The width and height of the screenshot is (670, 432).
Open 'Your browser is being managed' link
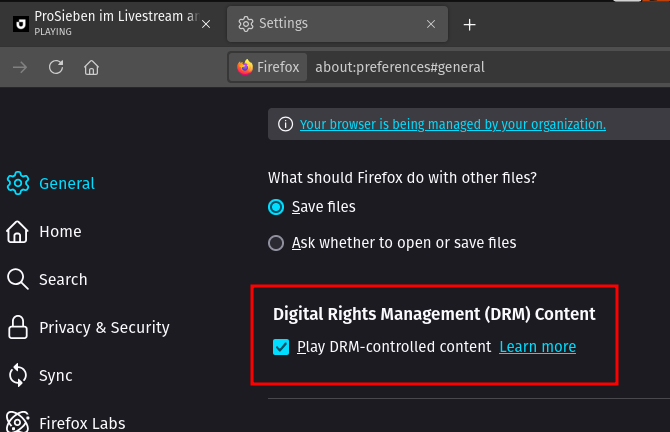453,124
